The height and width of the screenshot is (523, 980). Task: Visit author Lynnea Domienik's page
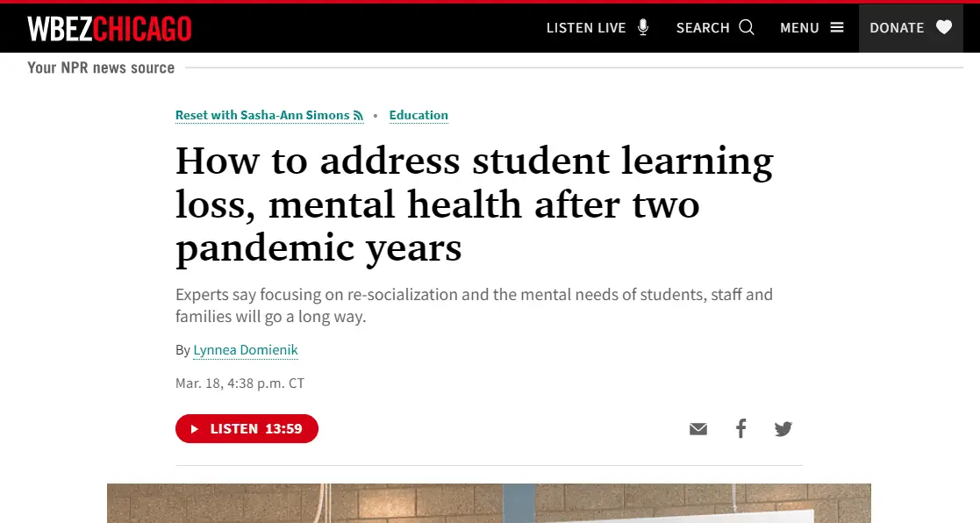point(246,350)
